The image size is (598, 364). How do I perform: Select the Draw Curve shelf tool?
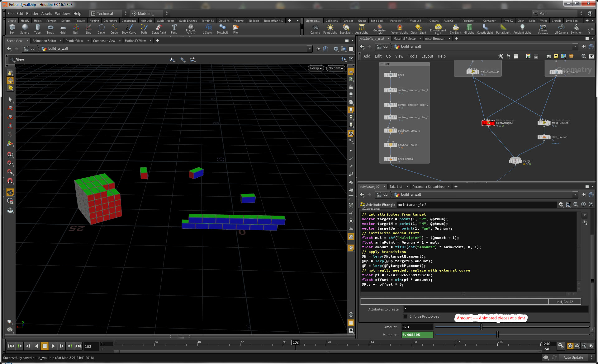point(129,29)
